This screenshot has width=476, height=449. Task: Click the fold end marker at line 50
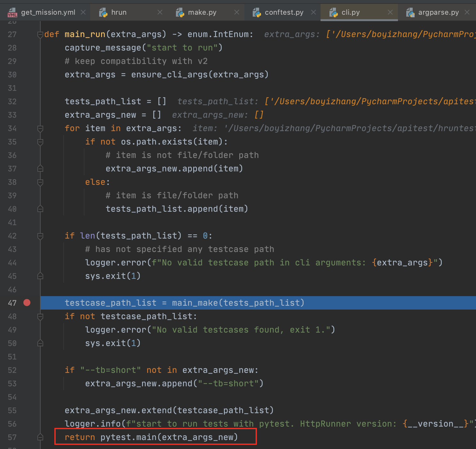tap(40, 343)
